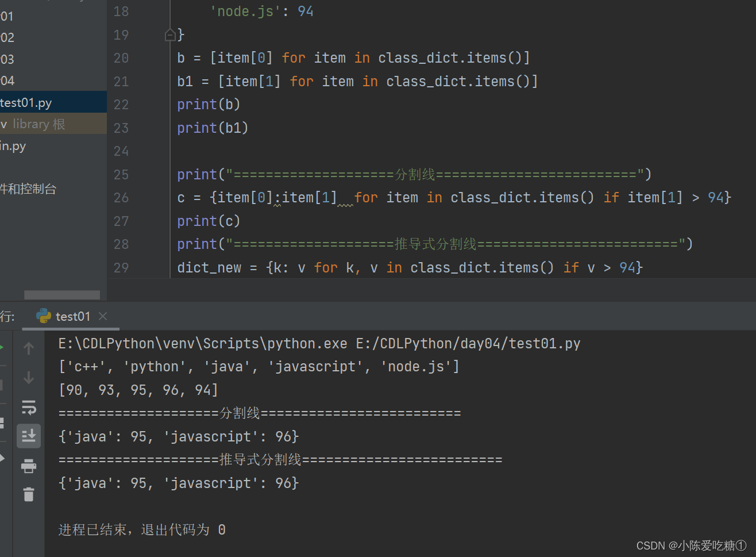
Task: Collapse the code fold at line 19
Action: [x=170, y=34]
